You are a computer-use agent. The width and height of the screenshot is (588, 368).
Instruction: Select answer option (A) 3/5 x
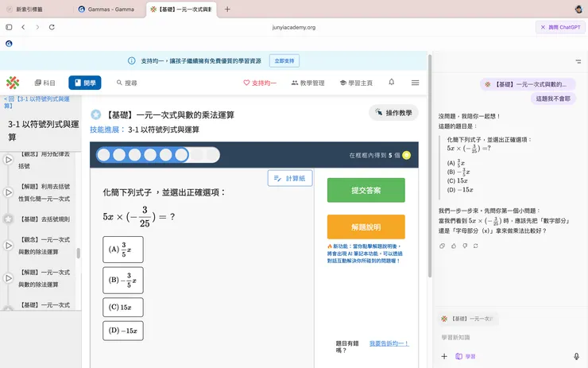[x=123, y=250]
